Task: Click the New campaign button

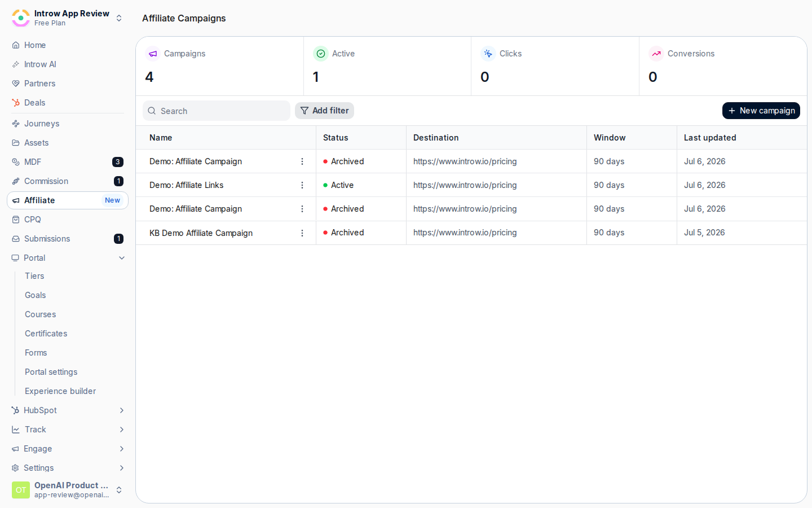Action: pyautogui.click(x=761, y=111)
